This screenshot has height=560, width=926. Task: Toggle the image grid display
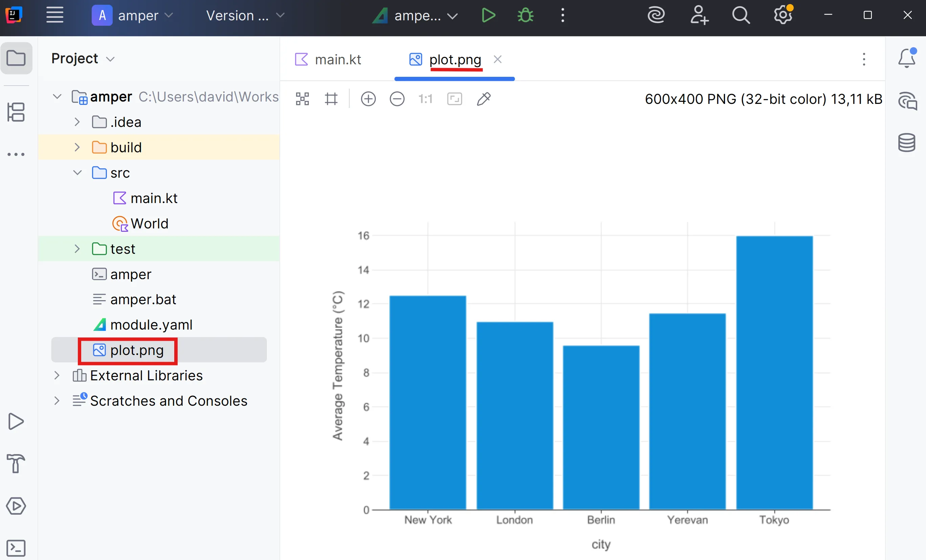tap(331, 99)
